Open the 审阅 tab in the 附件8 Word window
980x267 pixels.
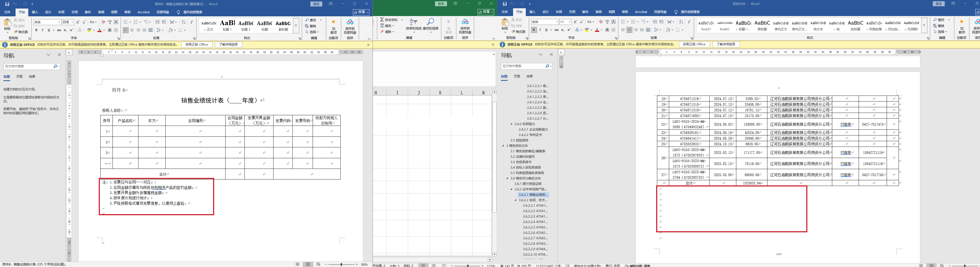(x=101, y=12)
